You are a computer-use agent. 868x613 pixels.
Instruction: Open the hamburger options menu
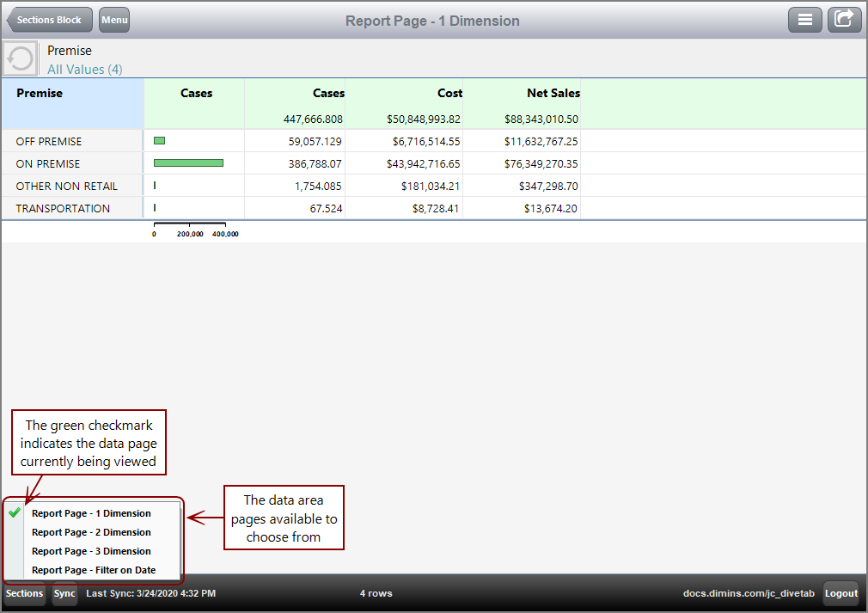(805, 19)
